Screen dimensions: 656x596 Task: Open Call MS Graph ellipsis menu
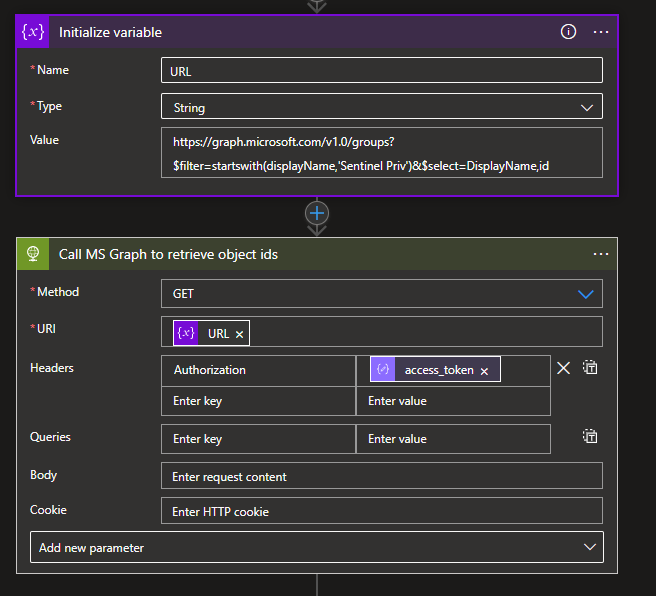[x=600, y=254]
